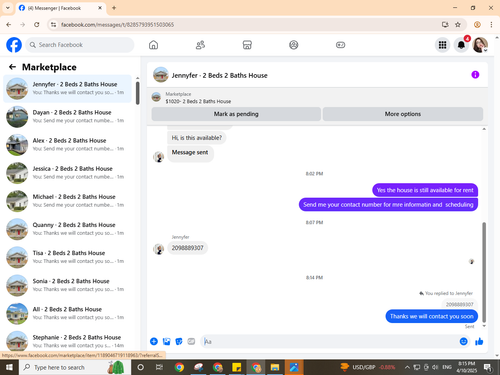Open more actions plus icon in composer
The height and width of the screenshot is (375, 500).
click(x=154, y=341)
